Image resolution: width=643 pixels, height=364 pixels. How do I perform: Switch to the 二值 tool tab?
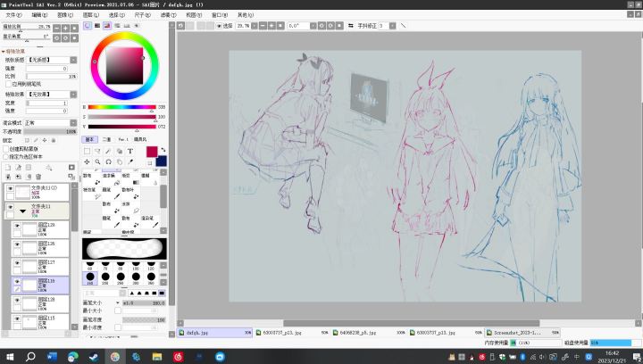click(106, 139)
